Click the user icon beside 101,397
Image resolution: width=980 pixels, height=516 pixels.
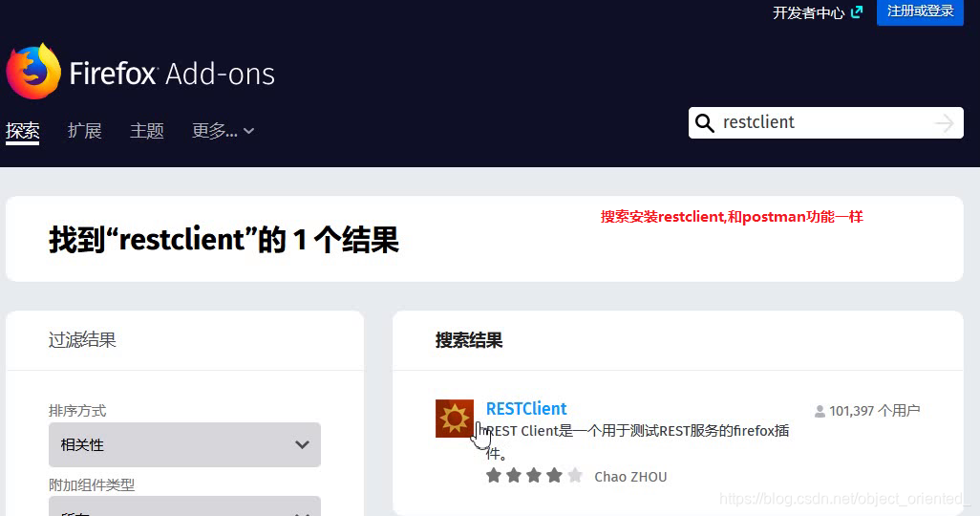[820, 411]
